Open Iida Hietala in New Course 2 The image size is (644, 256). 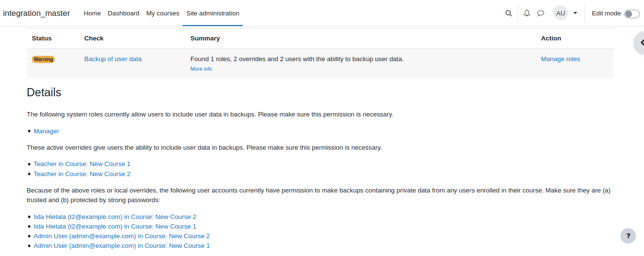[x=115, y=217]
